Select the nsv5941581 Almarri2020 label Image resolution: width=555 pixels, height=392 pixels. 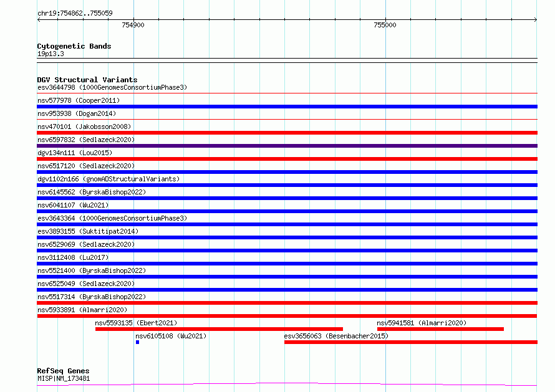422,323
